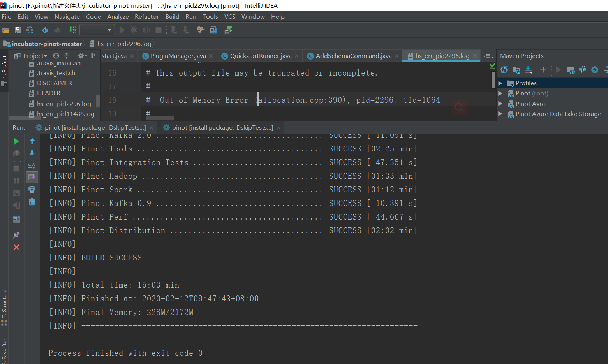608x364 pixels.
Task: Click Execute Maven Goal icon
Action: point(571,70)
